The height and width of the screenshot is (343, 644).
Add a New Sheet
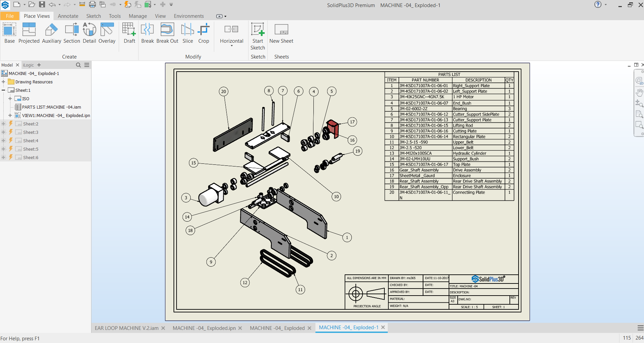281,33
